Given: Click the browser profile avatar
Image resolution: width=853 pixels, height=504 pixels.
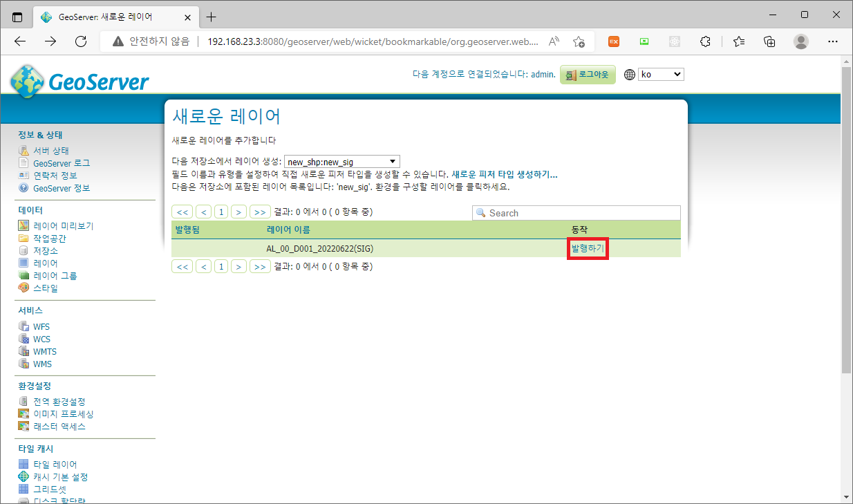Looking at the screenshot, I should [801, 41].
